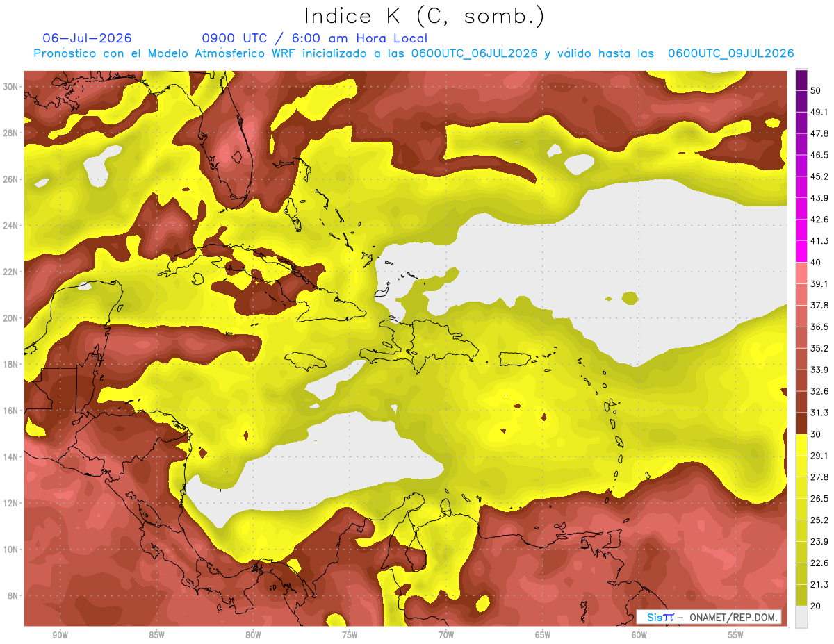
Task: Click the colorbar value "40"
Action: pos(816,263)
